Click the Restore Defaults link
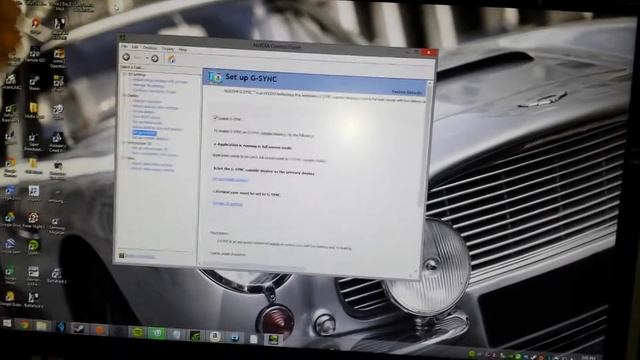Image resolution: width=640 pixels, height=360 pixels. (407, 92)
